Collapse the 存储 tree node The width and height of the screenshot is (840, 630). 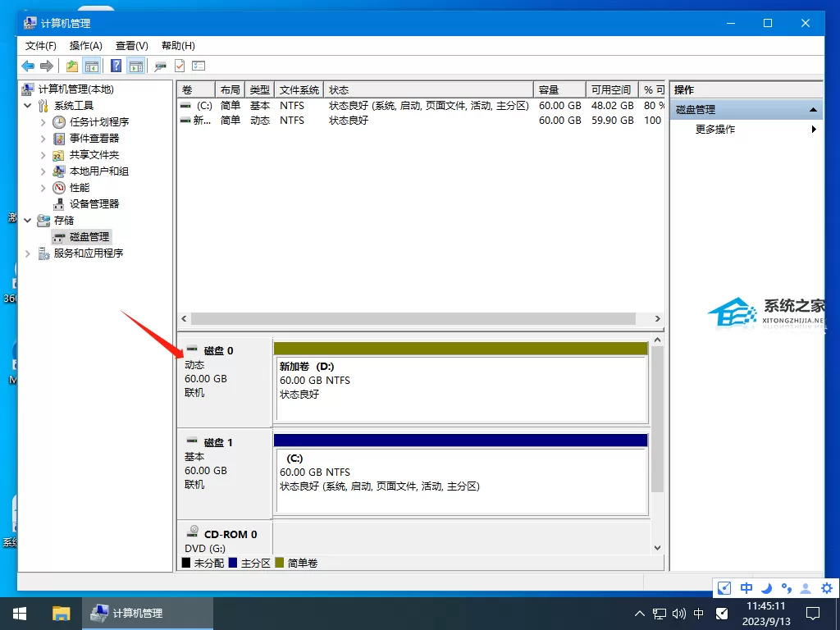pos(27,220)
